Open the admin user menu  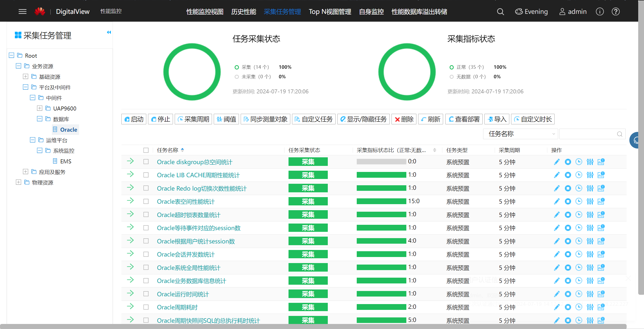(573, 12)
